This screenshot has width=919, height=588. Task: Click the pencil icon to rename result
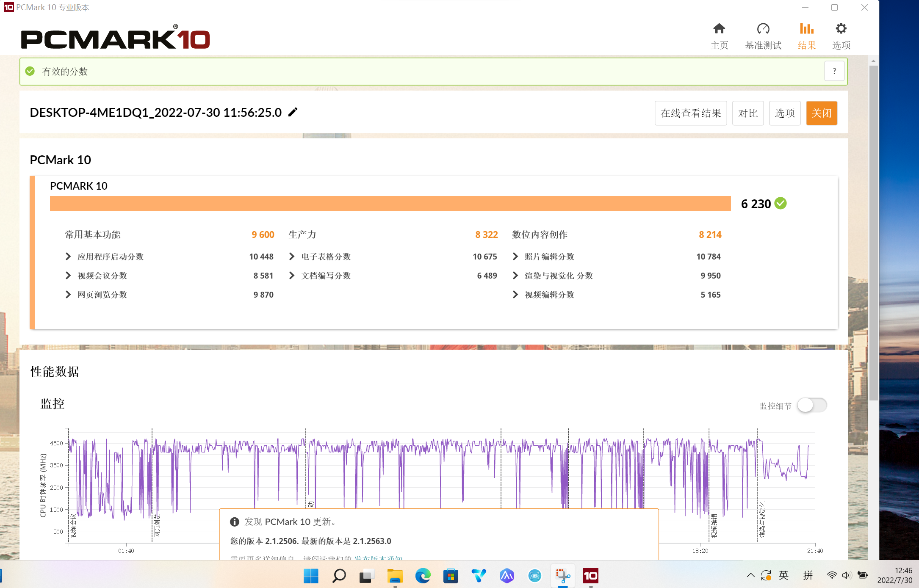293,112
